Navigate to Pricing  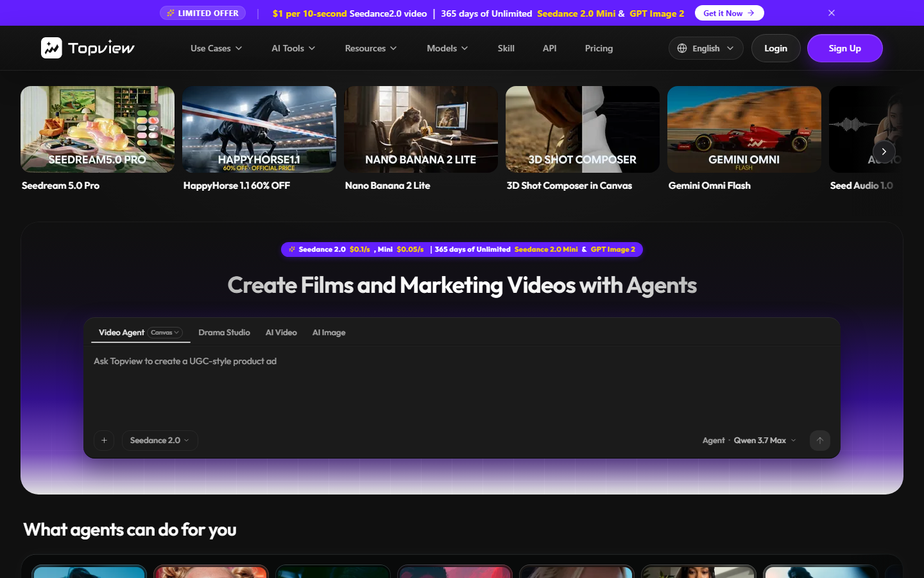(599, 48)
